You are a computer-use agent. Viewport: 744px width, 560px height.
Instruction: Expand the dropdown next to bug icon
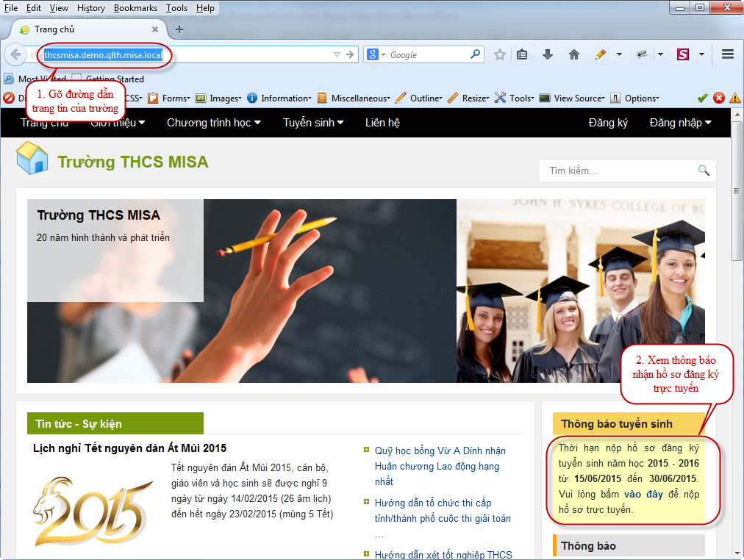click(x=660, y=54)
